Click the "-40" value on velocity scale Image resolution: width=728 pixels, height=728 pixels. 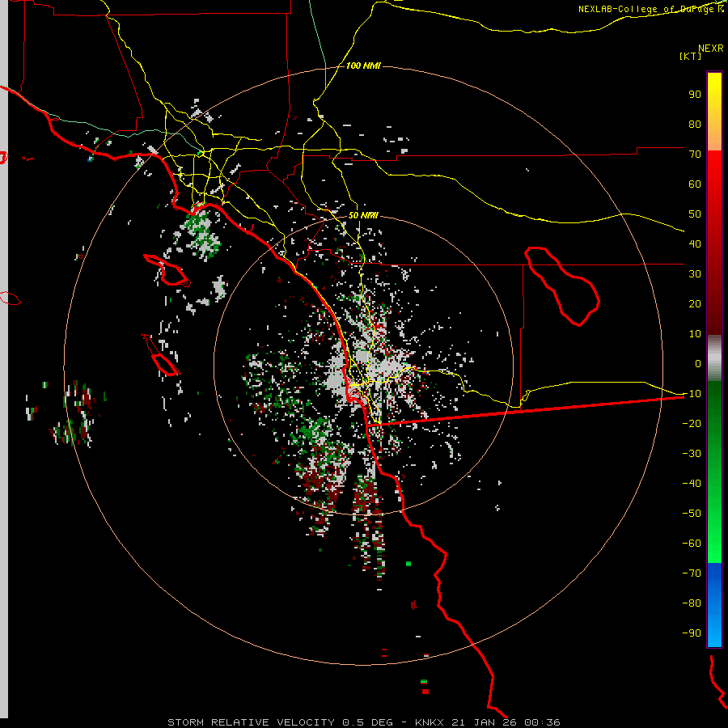[x=692, y=484]
